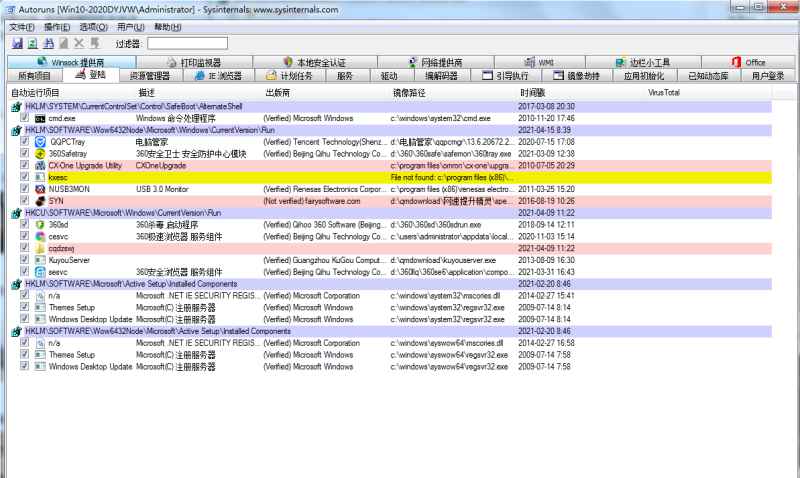This screenshot has height=478, width=800.
Task: Switch to the Office tab
Action: [748, 62]
